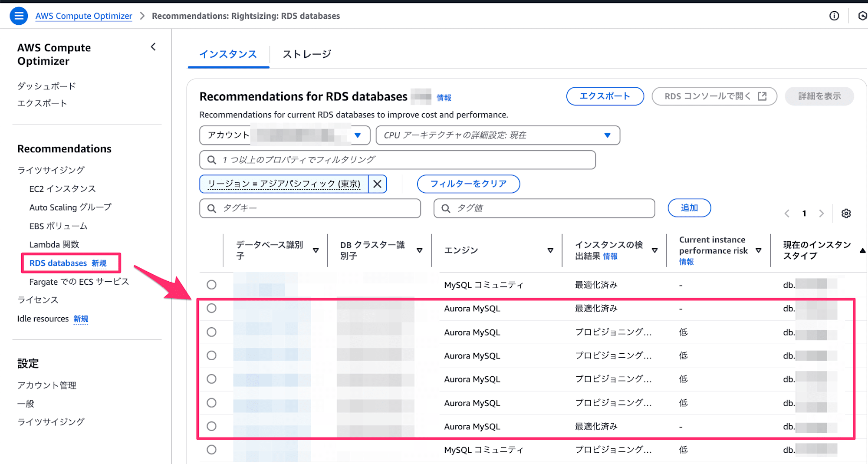Screen dimensions: 868x464
Task: Open ダッシュボード in sidebar
Action: (x=46, y=86)
